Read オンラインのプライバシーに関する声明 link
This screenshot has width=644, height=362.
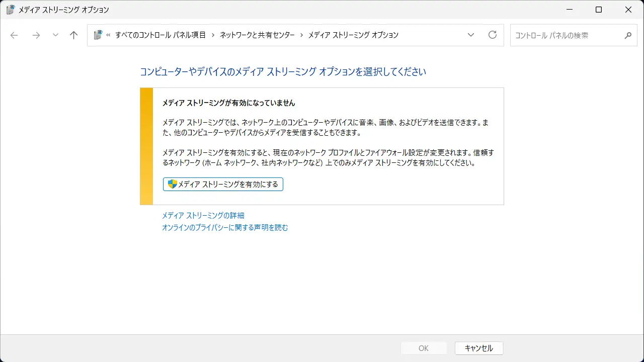coord(225,227)
